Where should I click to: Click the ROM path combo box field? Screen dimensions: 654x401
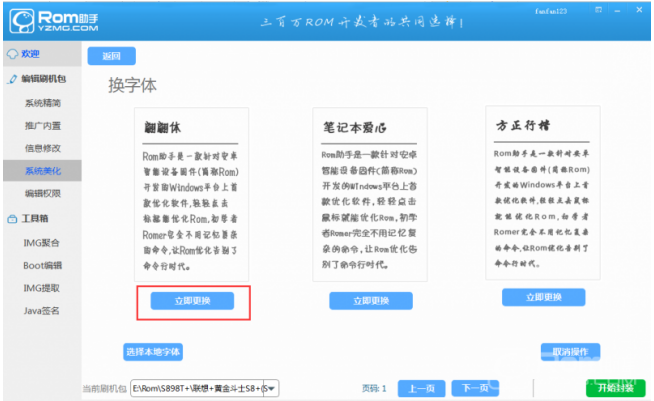(205, 388)
